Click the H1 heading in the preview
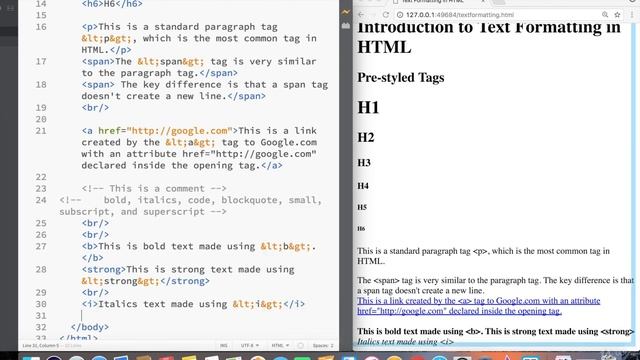The height and width of the screenshot is (360, 640). [368, 107]
